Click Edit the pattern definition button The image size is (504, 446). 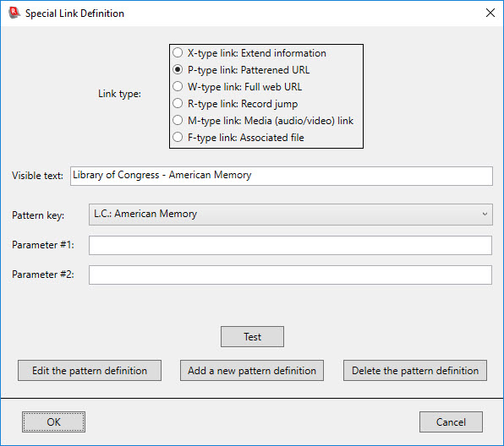click(x=90, y=370)
